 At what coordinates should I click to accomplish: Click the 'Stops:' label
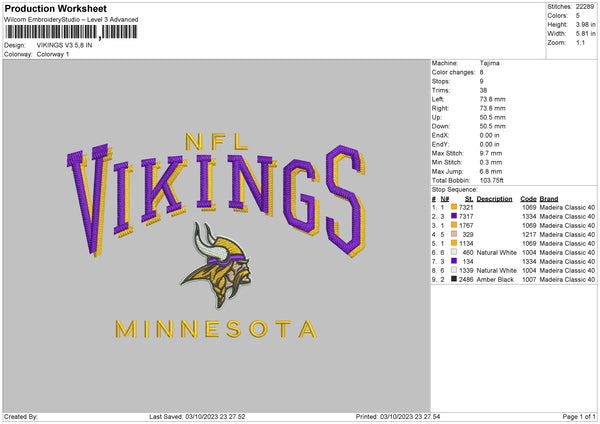(441, 81)
